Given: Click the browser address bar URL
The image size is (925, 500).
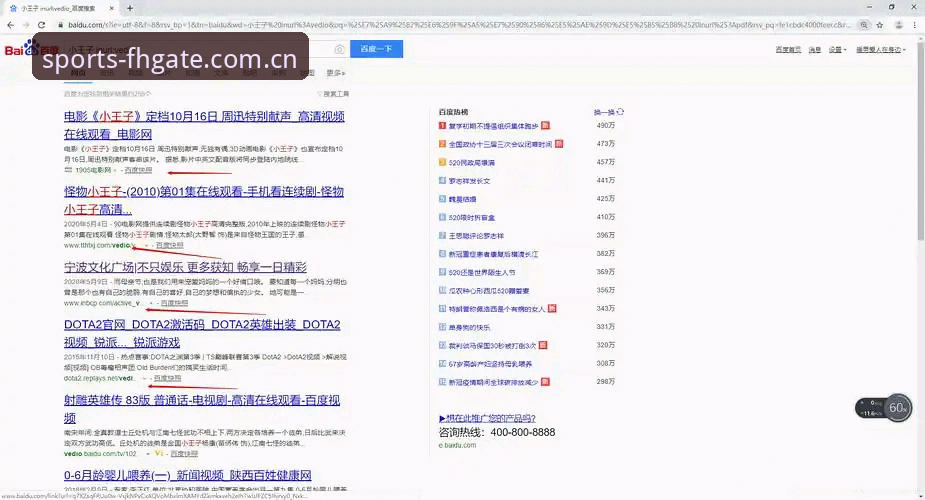Looking at the screenshot, I should [x=460, y=25].
